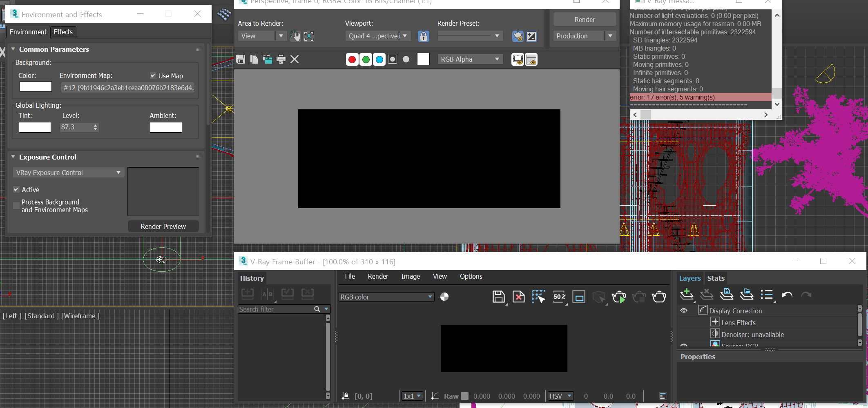Click the region render icon in V-Ray Frame Buffer
The height and width of the screenshot is (408, 868).
point(538,297)
